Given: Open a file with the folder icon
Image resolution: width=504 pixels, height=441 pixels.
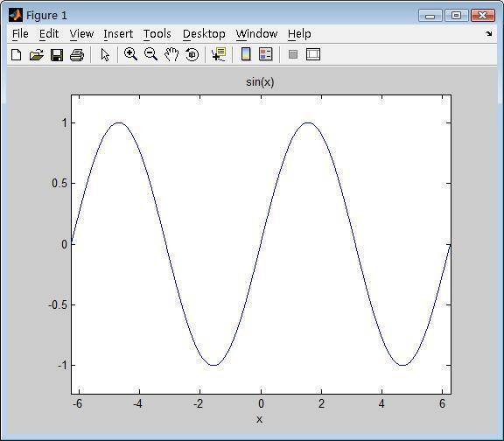Looking at the screenshot, I should coord(37,54).
